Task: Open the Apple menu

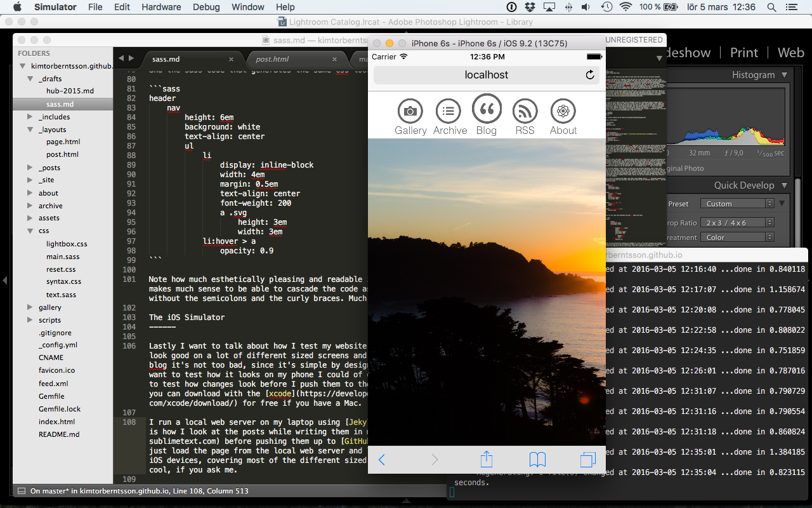Action: 17,7
